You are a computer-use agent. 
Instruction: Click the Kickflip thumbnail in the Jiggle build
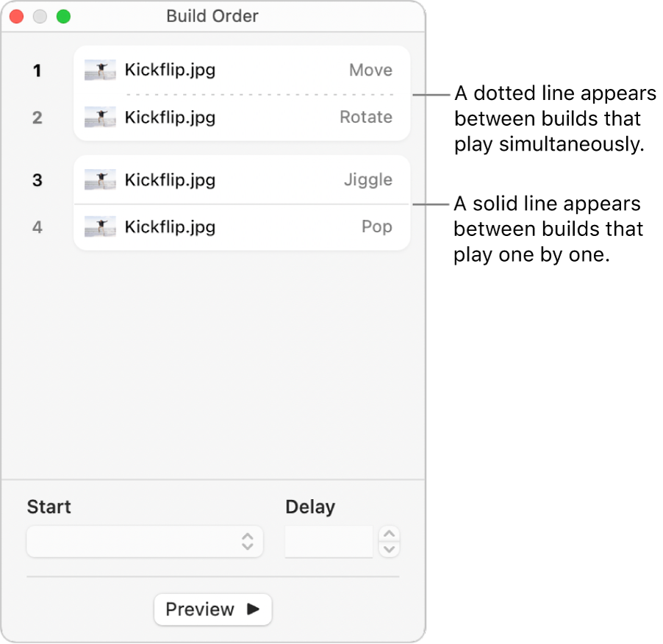[100, 180]
